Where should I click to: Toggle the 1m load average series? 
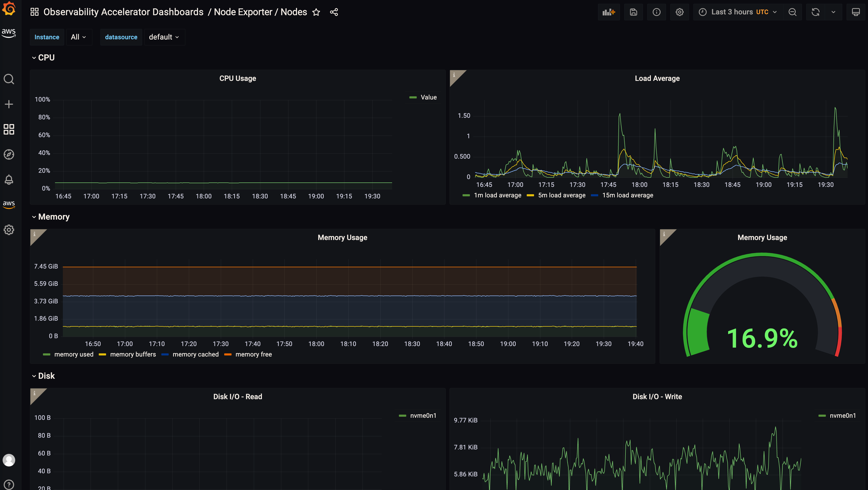pos(497,195)
